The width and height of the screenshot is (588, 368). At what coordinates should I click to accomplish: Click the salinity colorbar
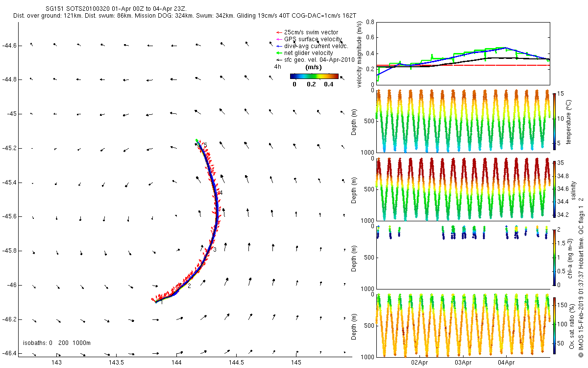(554, 189)
